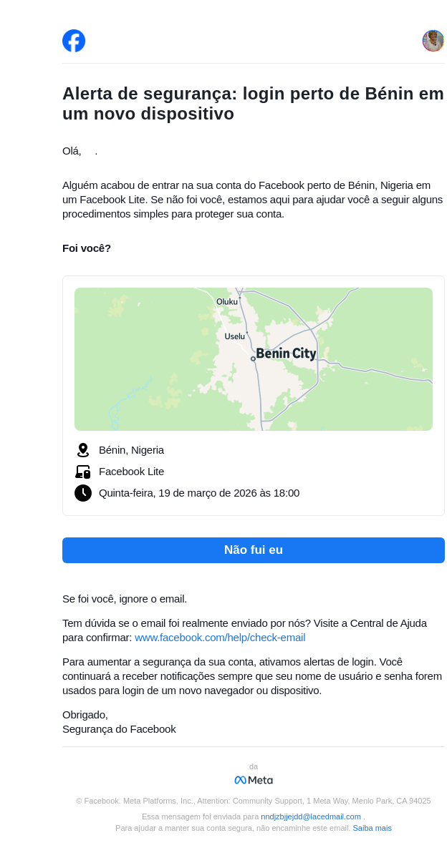Click the Meta Platforms copyright address line
Screen dimensions: 447x868
[x=254, y=801]
